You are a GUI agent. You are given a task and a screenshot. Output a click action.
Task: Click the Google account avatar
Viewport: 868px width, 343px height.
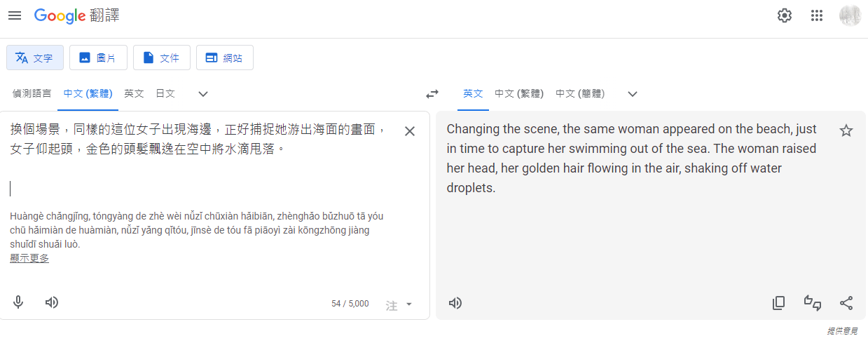coord(850,15)
